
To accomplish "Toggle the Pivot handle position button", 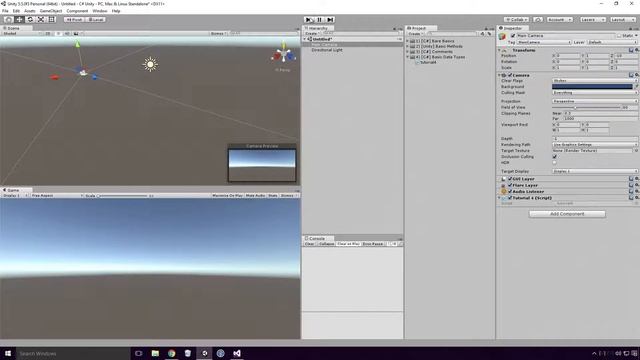I will point(74,20).
